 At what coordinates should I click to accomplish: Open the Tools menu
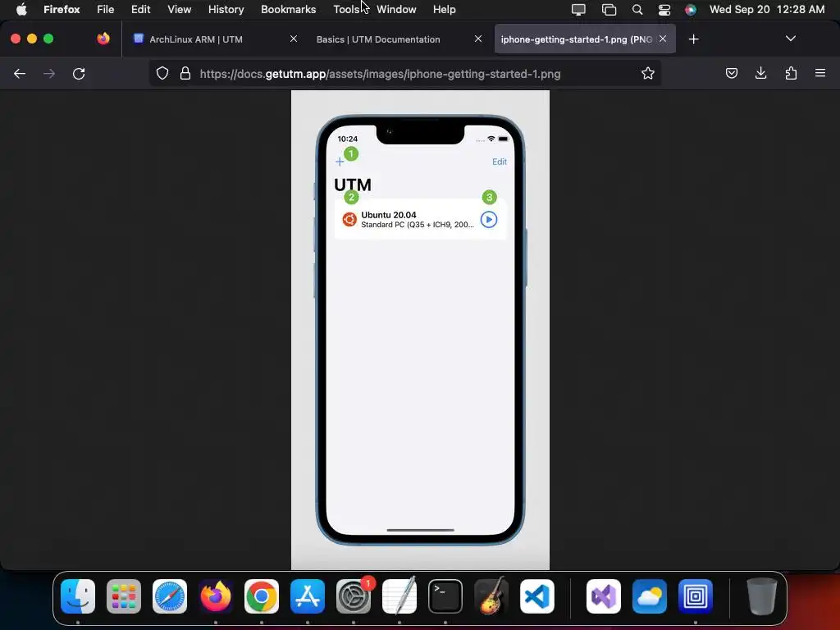click(x=347, y=9)
